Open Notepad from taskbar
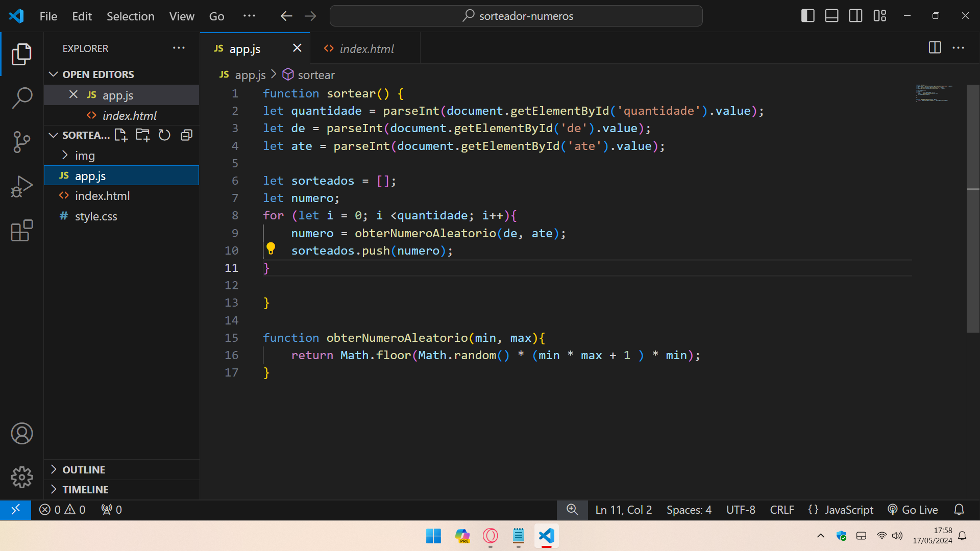This screenshot has height=551, width=980. point(519,536)
